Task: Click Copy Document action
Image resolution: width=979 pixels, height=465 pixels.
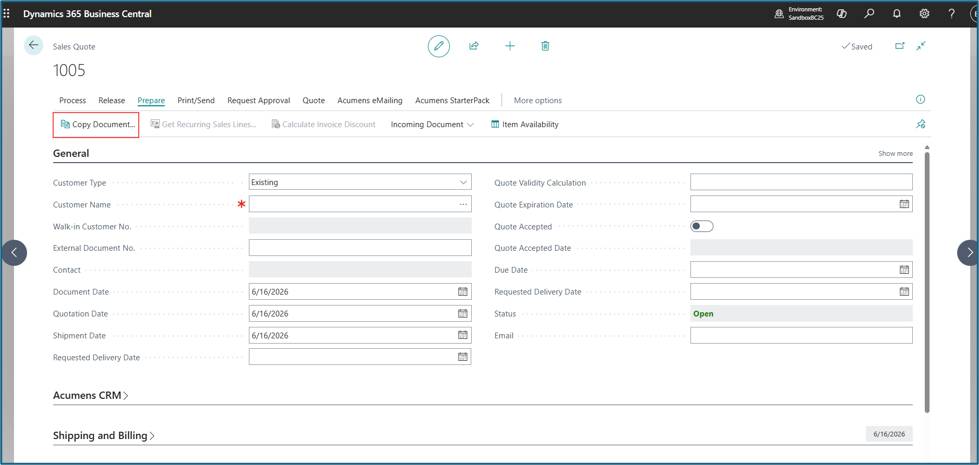Action: click(x=97, y=124)
